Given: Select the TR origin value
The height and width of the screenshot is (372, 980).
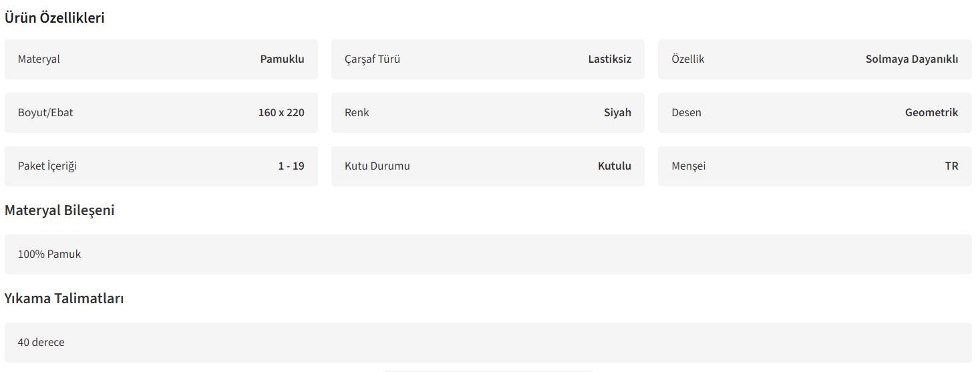Looking at the screenshot, I should pyautogui.click(x=951, y=166).
